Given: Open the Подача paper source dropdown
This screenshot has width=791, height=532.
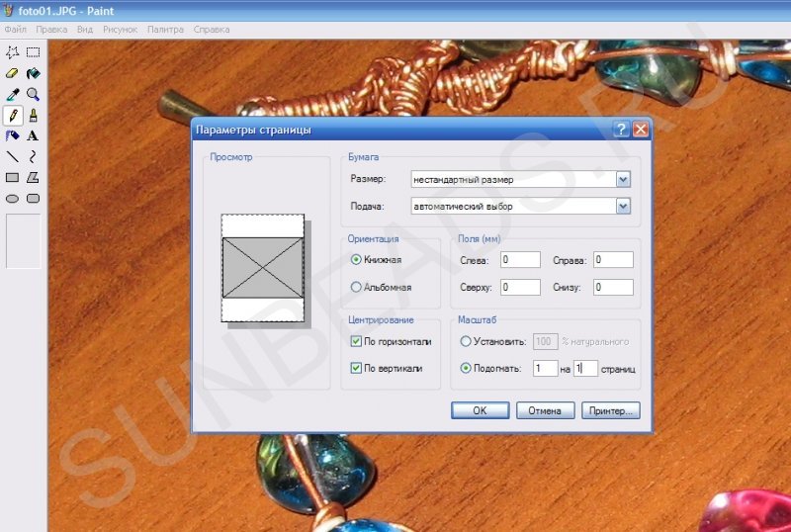Looking at the screenshot, I should pos(623,206).
